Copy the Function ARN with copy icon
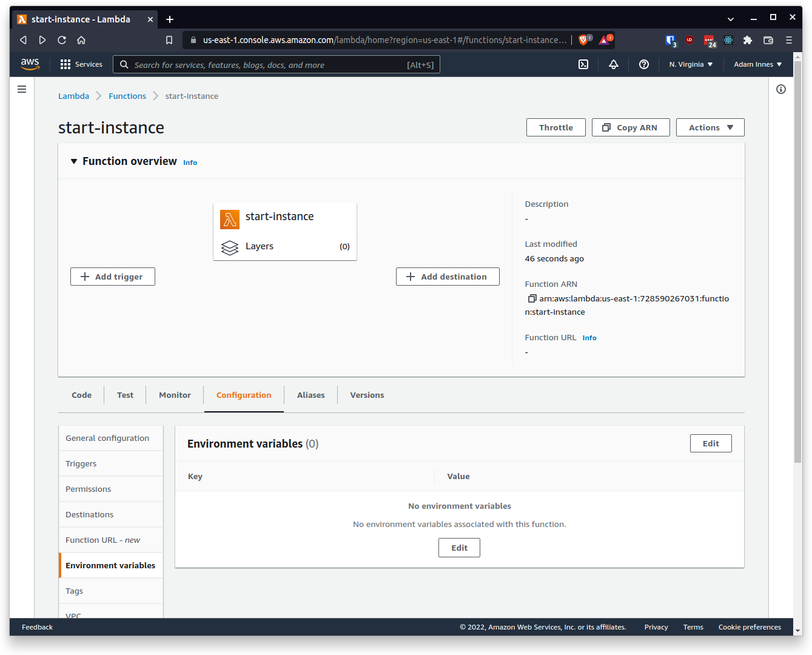The width and height of the screenshot is (812, 655). click(532, 298)
